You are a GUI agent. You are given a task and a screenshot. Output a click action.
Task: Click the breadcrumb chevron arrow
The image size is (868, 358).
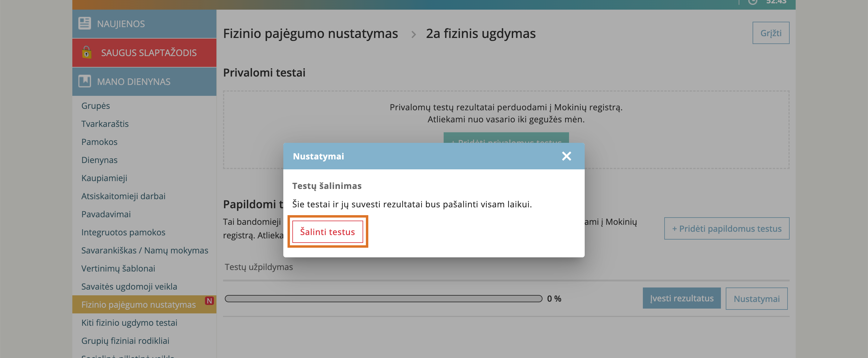(x=414, y=34)
